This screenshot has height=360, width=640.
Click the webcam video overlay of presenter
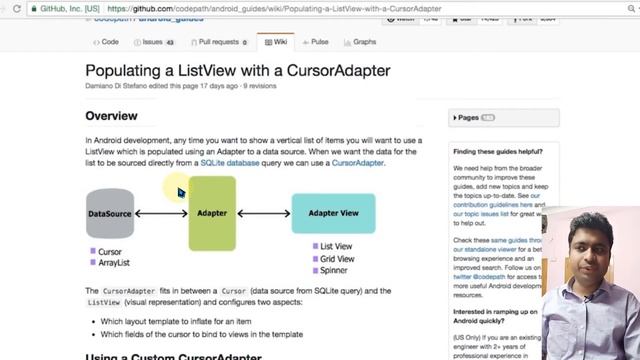pos(591,283)
